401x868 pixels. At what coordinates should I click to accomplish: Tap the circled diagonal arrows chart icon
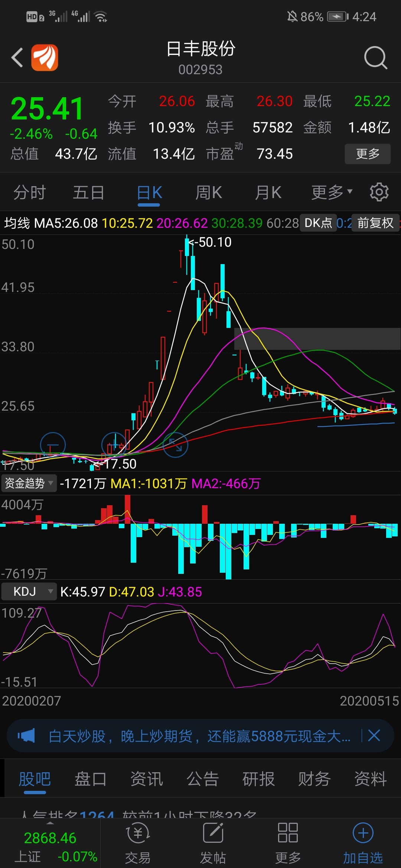tap(175, 445)
